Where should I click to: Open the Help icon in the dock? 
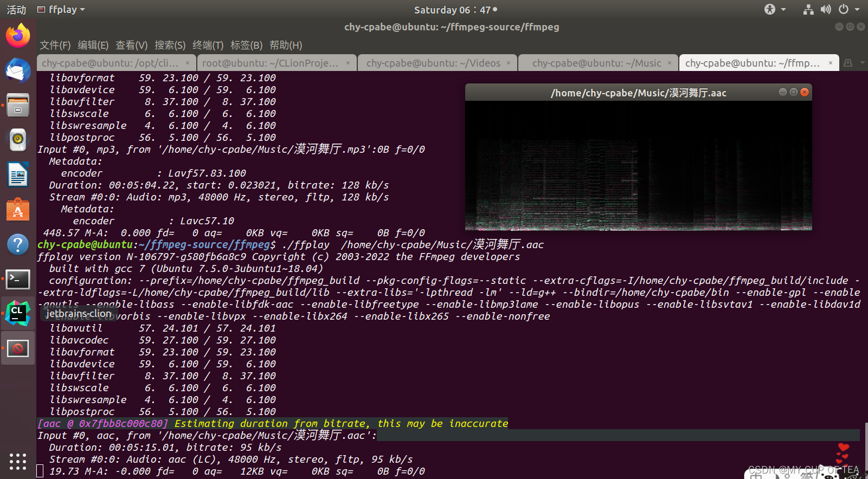tap(18, 244)
